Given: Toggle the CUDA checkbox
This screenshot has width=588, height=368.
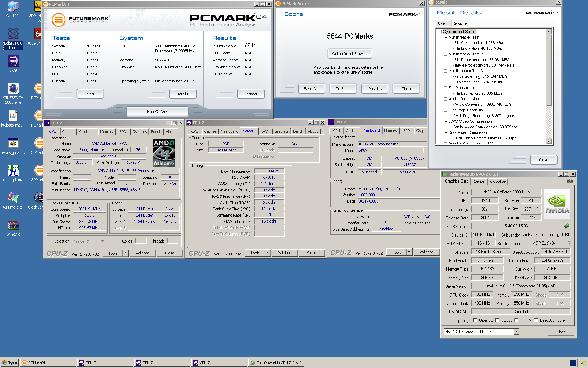Looking at the screenshot, I should coord(497,320).
